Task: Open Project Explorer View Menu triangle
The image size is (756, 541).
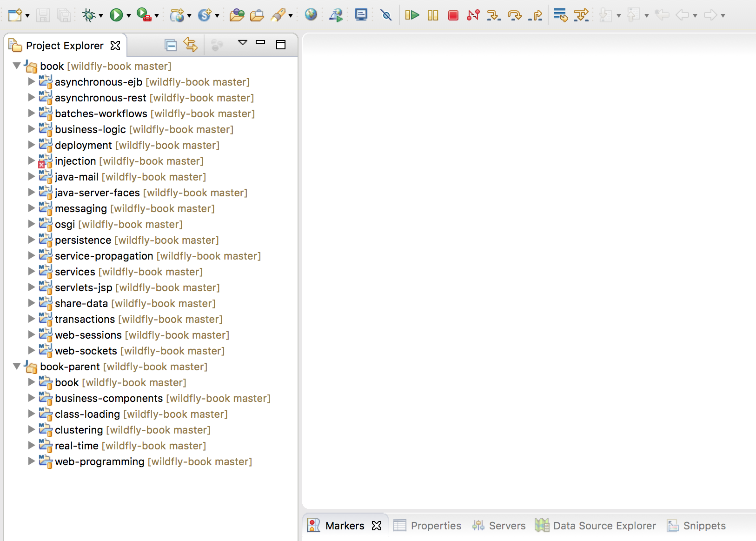Action: tap(242, 42)
